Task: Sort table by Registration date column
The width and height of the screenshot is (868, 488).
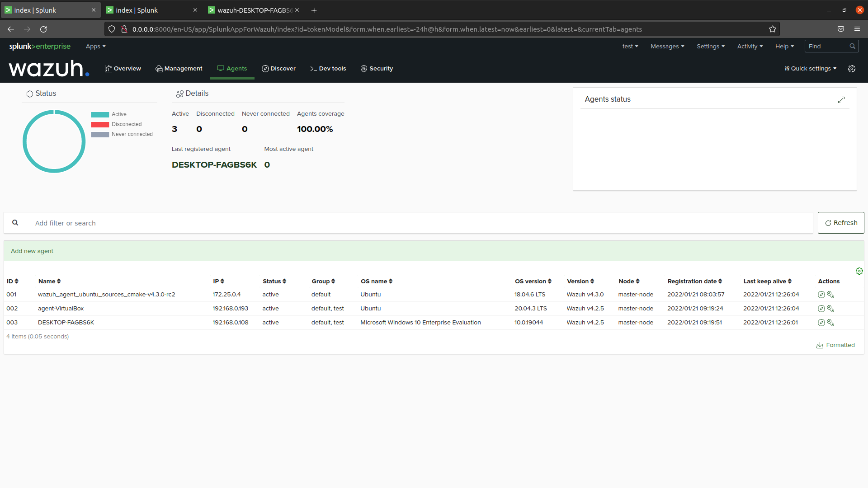Action: (695, 282)
